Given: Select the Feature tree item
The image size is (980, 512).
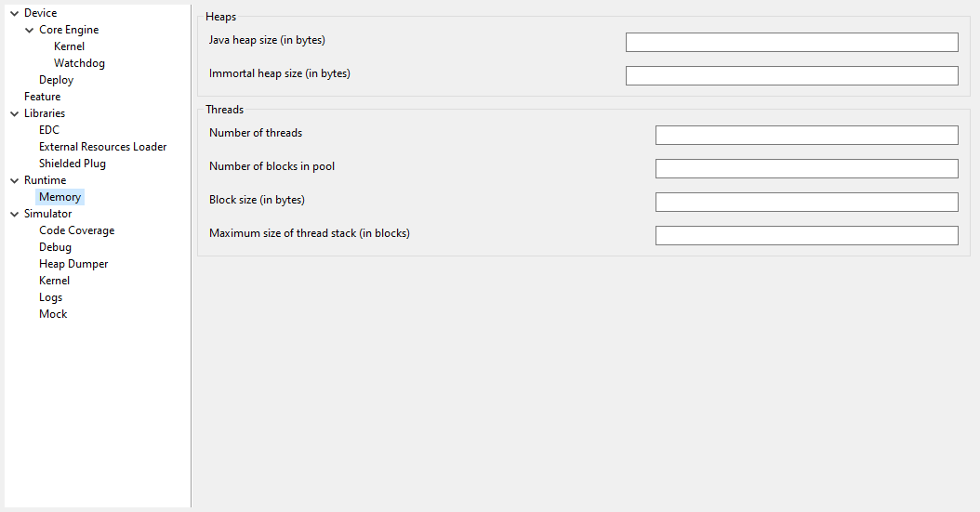Looking at the screenshot, I should 42,97.
